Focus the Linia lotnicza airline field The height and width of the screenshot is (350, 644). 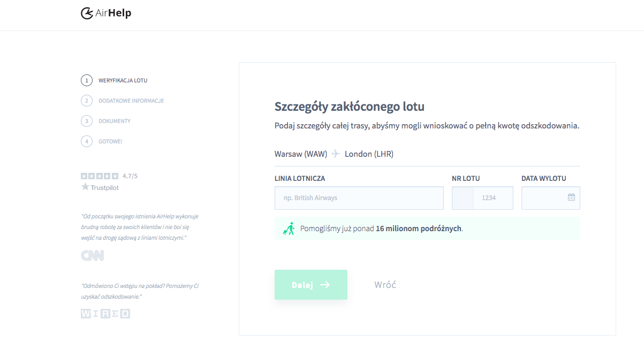click(359, 198)
